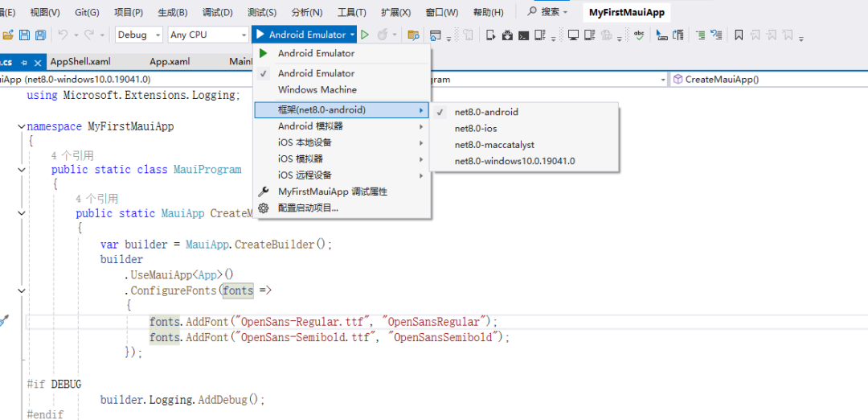Click the Pair to Mac monitor icon
Image resolution: width=868 pixels, height=420 pixels.
pos(574,35)
